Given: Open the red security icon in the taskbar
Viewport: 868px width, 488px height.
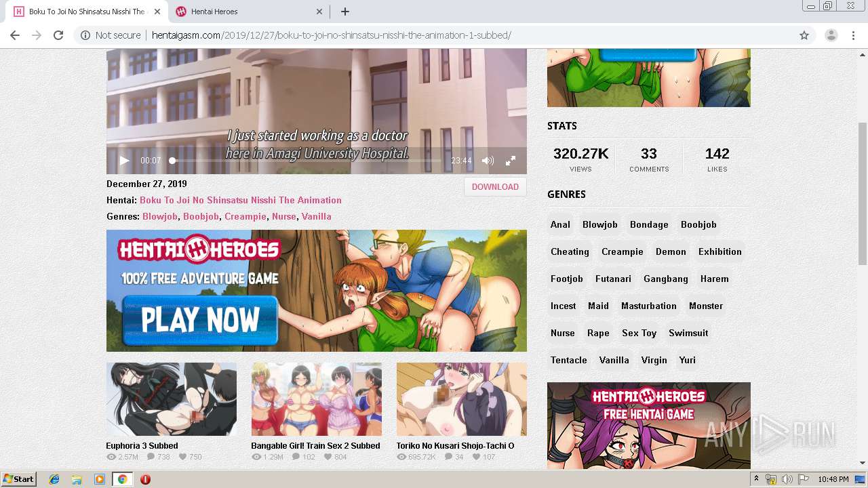Looking at the screenshot, I should (x=145, y=479).
